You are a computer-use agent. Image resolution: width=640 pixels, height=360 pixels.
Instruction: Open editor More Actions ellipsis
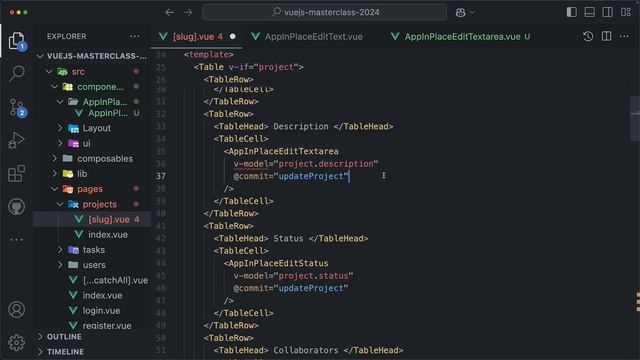624,36
